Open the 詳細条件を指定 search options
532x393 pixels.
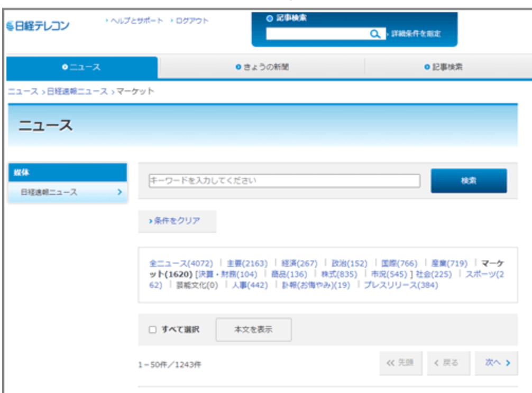(416, 34)
